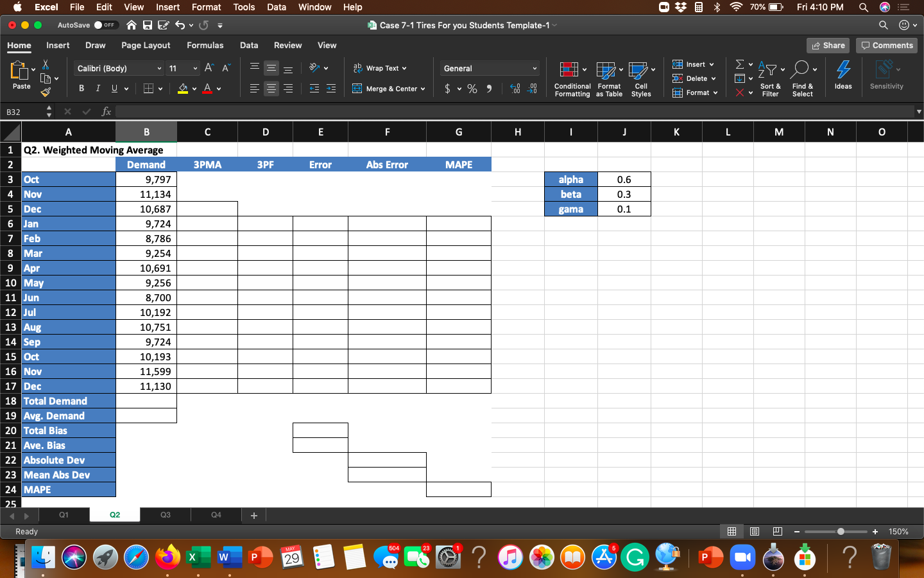Apply percent number format
This screenshot has width=924, height=578.
pyautogui.click(x=472, y=89)
